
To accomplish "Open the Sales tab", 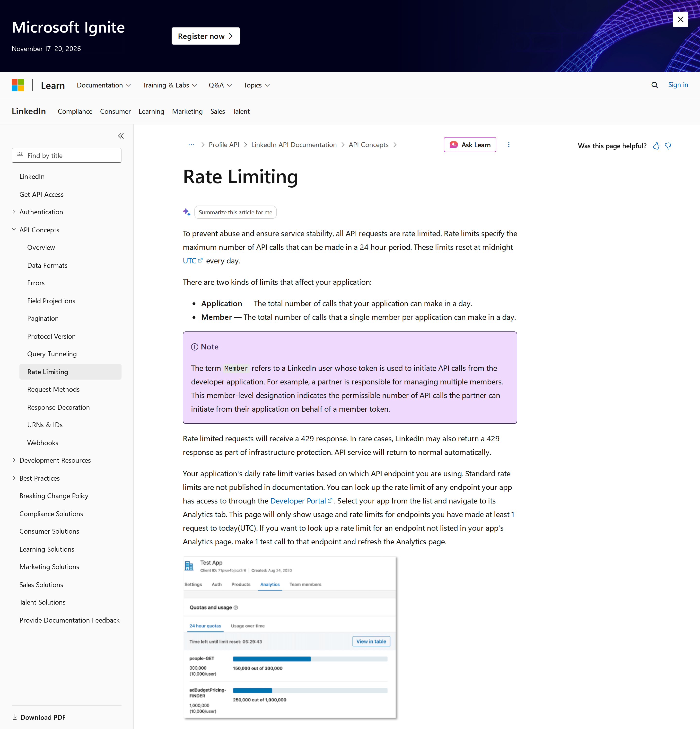I will click(x=218, y=111).
